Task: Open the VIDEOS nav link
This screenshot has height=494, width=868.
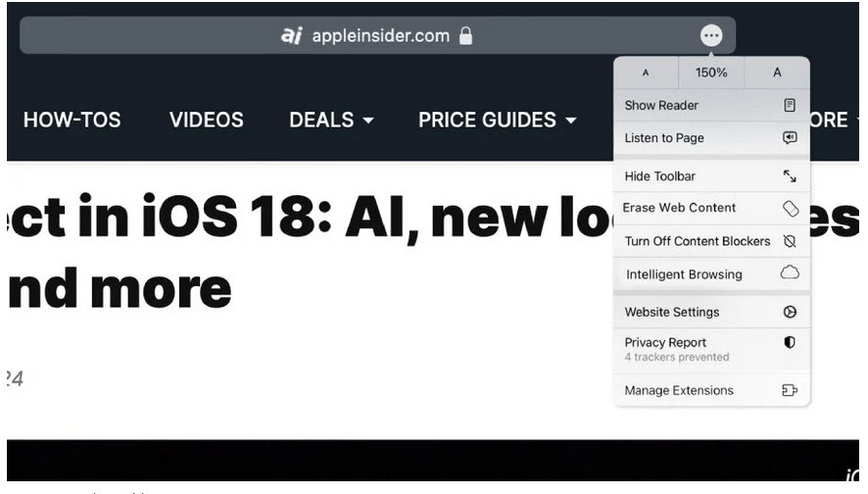Action: pyautogui.click(x=207, y=120)
